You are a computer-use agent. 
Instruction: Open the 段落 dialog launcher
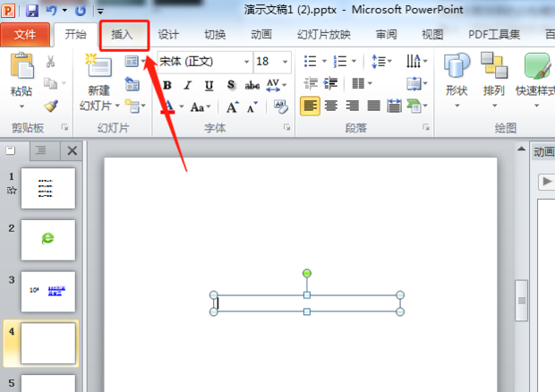pyautogui.click(x=426, y=127)
